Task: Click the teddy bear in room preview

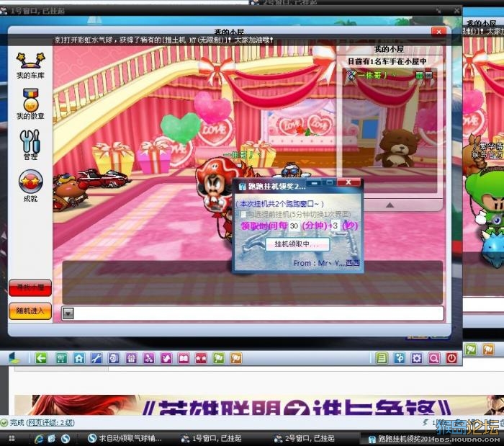Action: tap(399, 148)
